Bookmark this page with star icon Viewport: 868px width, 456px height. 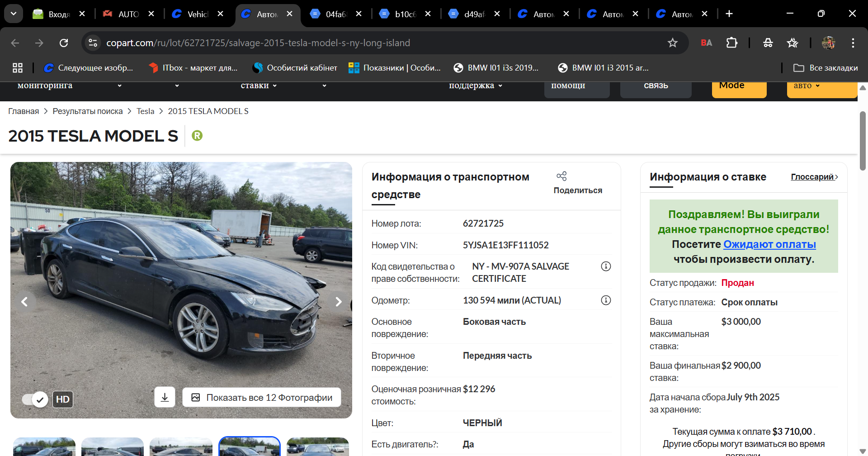[x=673, y=43]
